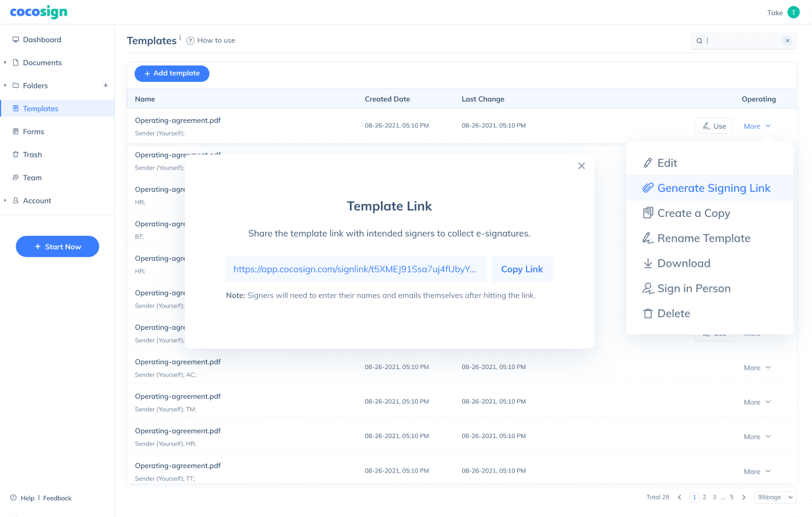The height and width of the screenshot is (517, 812).
Task: Close the Template Link dialog
Action: tap(581, 166)
